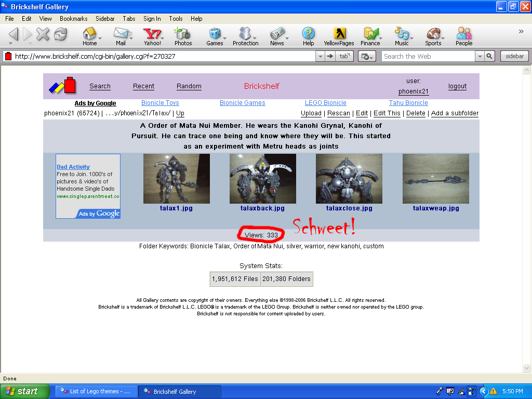Click the yellow warning tray icon

pyautogui.click(x=494, y=391)
